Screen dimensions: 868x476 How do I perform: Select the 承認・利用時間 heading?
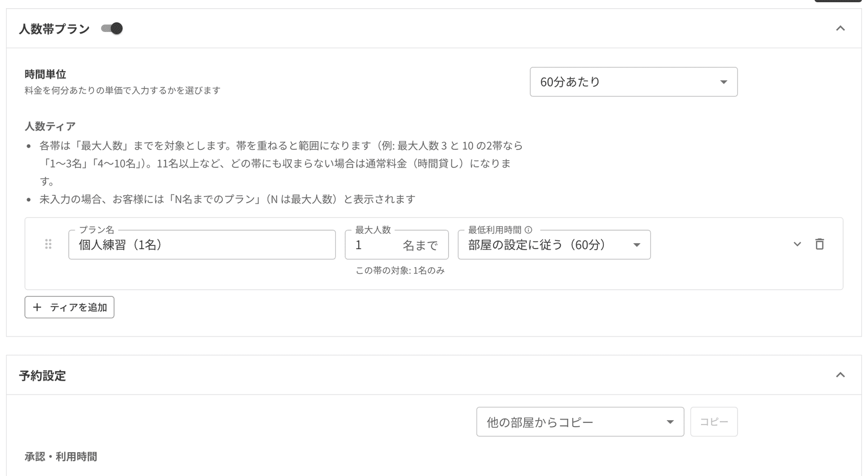61,456
